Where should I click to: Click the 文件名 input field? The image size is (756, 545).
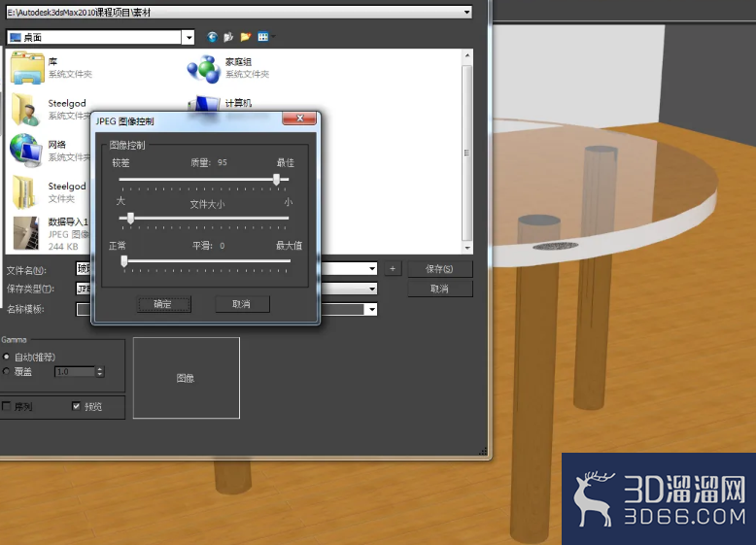click(226, 269)
